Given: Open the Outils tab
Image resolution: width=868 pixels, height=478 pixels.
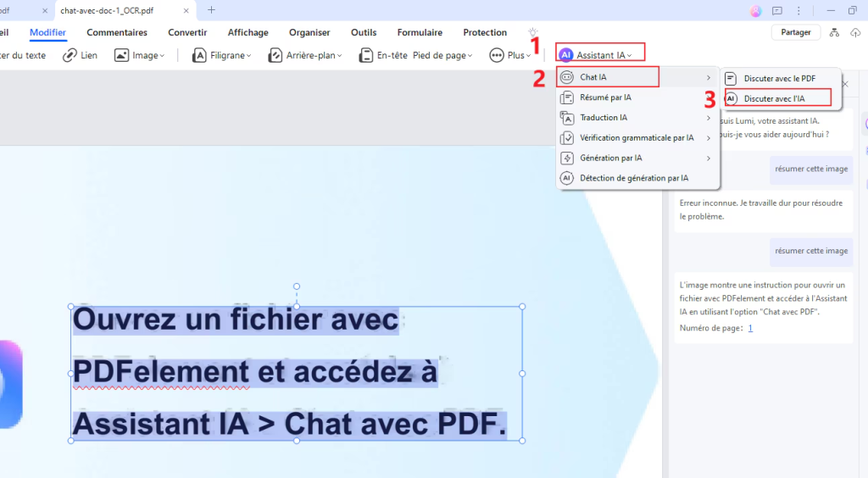Looking at the screenshot, I should pos(364,33).
